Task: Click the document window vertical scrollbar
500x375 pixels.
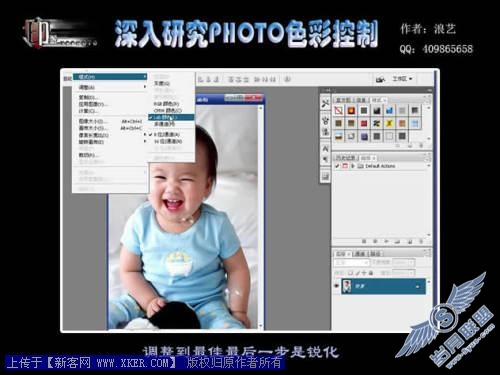Action: tap(260, 217)
